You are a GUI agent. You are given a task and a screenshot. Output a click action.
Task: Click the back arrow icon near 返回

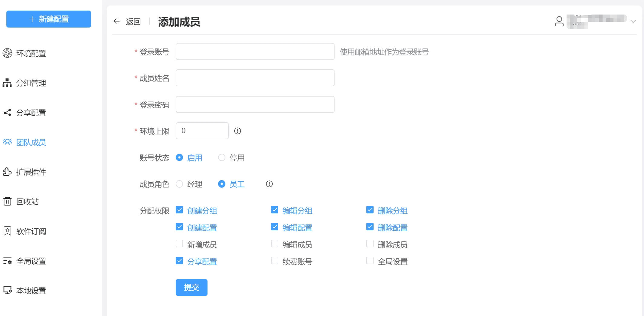point(116,21)
